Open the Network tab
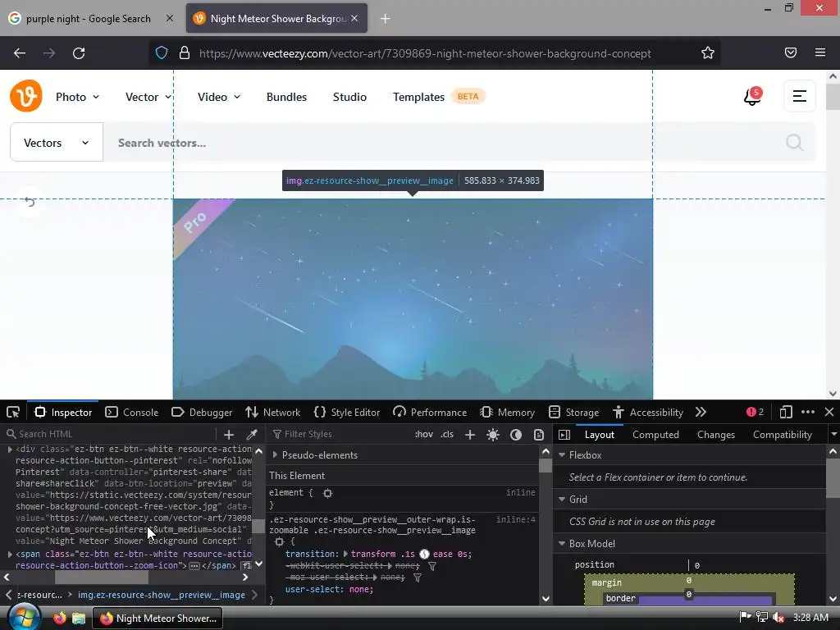 point(272,412)
